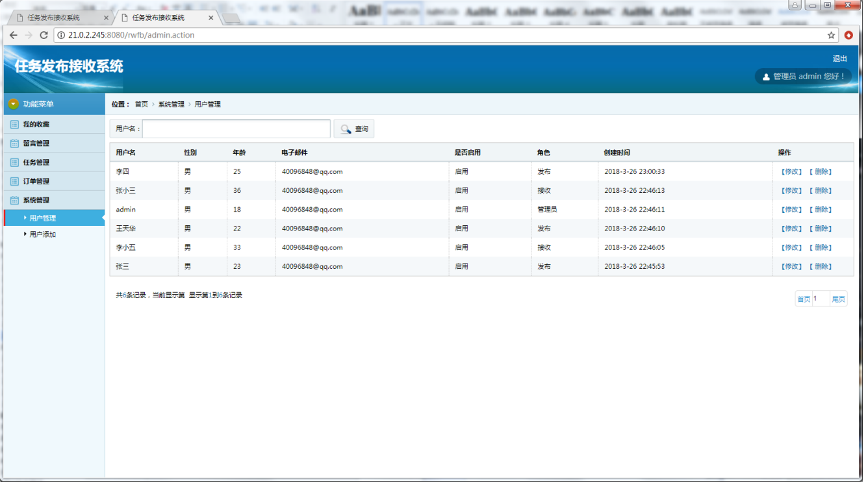Click 系统管理 in the breadcrumb
The width and height of the screenshot is (868, 483).
171,104
